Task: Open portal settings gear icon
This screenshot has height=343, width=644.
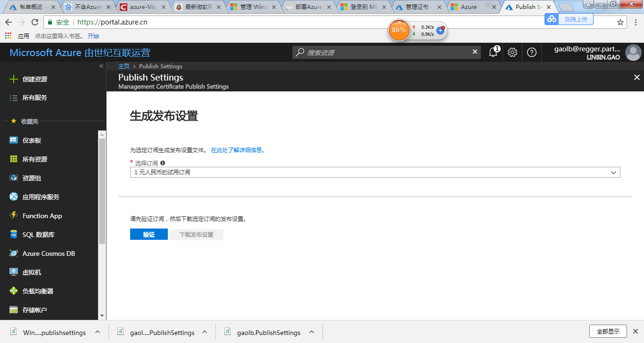Action: click(x=512, y=52)
